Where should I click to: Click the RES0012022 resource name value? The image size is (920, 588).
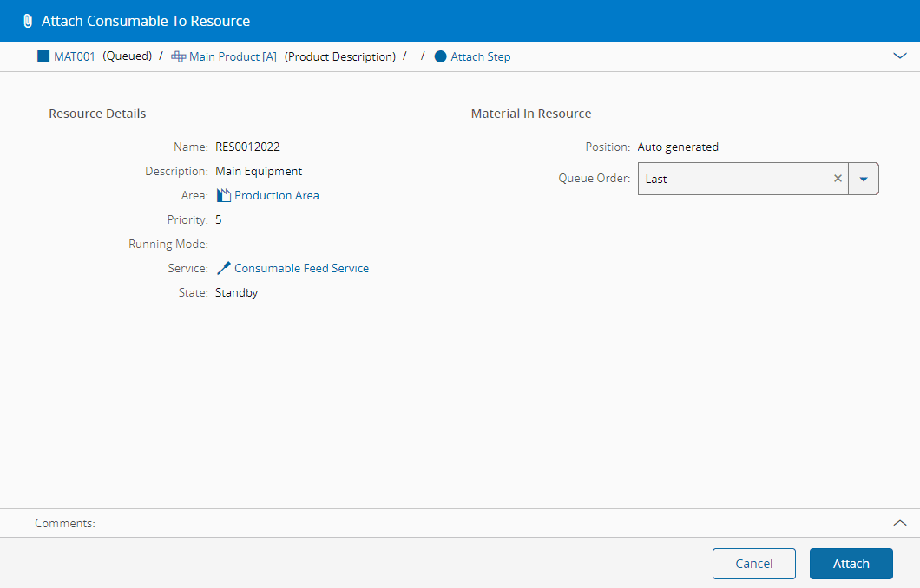pos(247,147)
